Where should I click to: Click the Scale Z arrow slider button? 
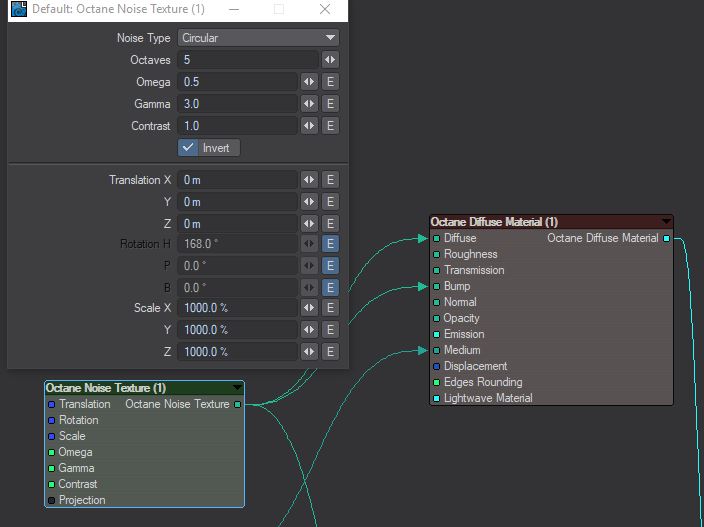309,351
